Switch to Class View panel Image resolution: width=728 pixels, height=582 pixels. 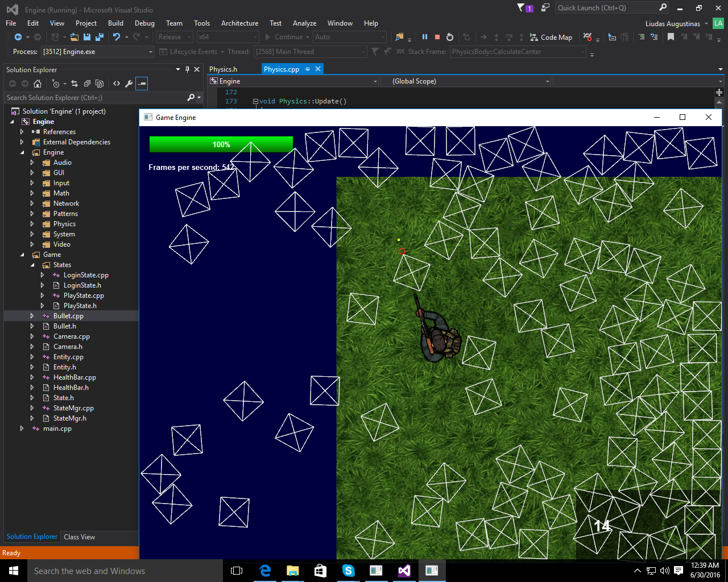tap(79, 537)
